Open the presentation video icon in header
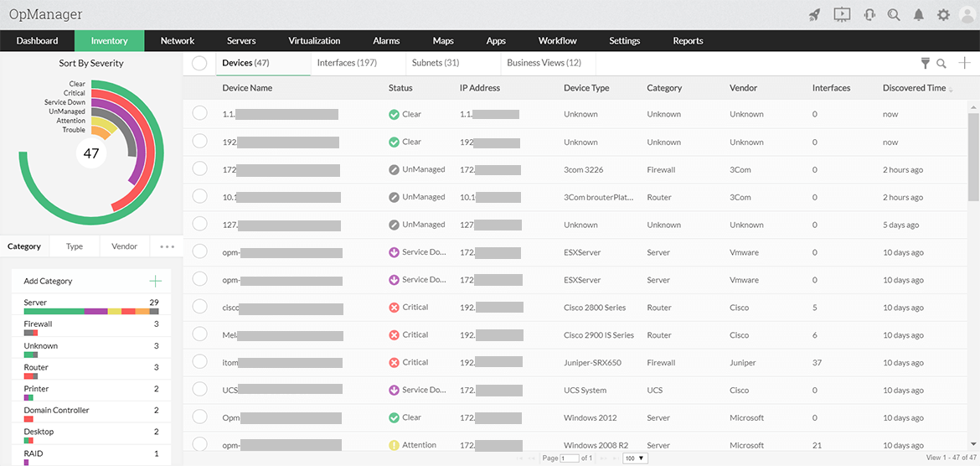The image size is (980, 466). tap(842, 14)
